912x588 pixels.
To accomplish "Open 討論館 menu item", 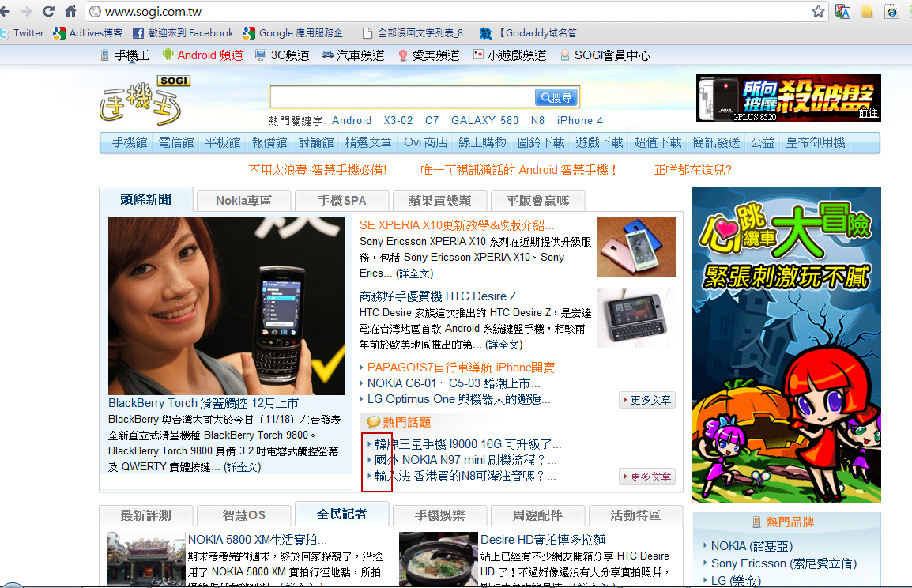I will click(x=316, y=142).
